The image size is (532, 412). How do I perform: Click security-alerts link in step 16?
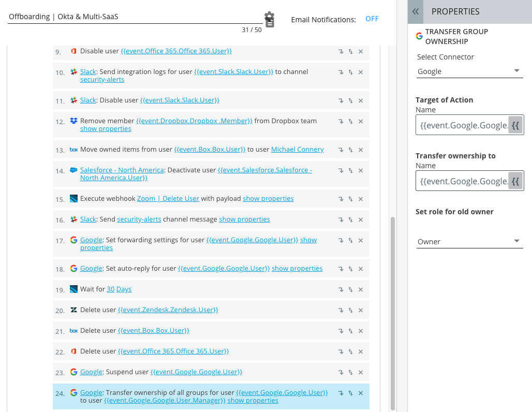[139, 219]
